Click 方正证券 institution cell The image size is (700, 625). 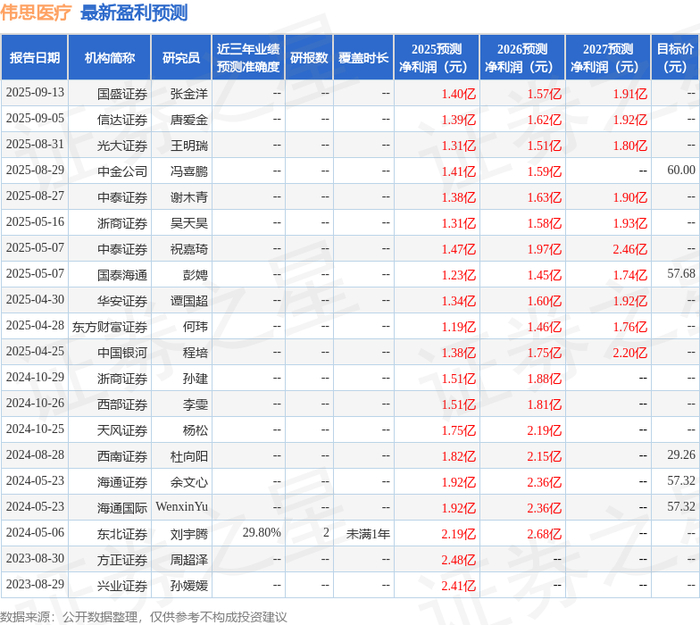click(x=122, y=560)
